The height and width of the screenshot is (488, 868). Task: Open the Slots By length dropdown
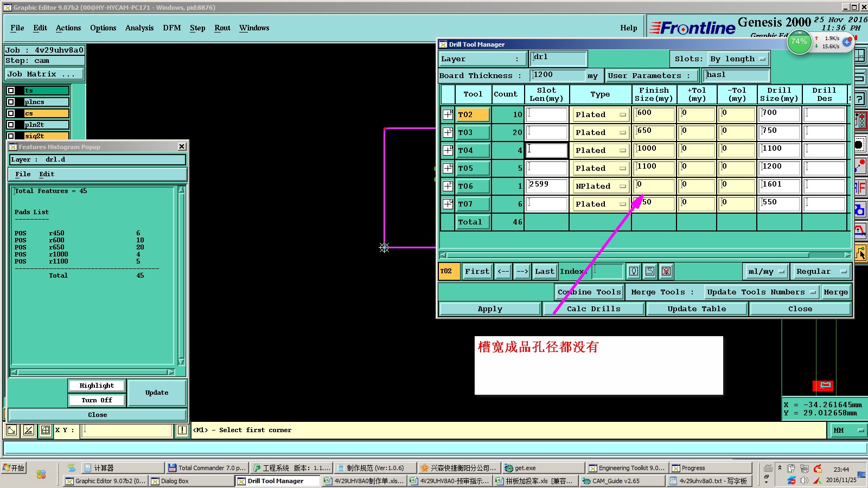[x=738, y=59]
